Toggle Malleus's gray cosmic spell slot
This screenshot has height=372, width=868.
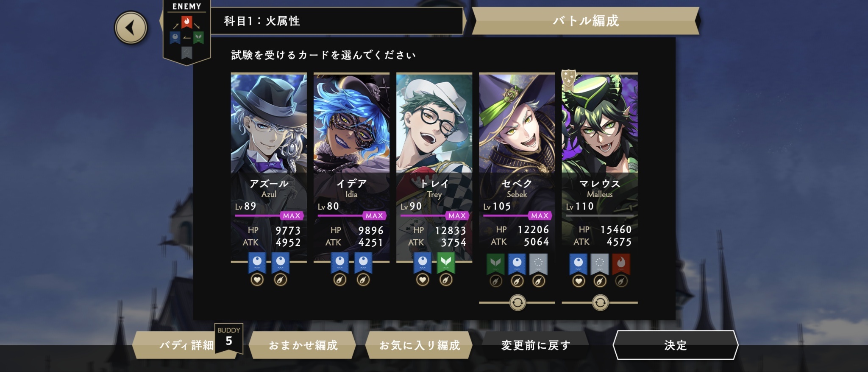[x=600, y=265]
